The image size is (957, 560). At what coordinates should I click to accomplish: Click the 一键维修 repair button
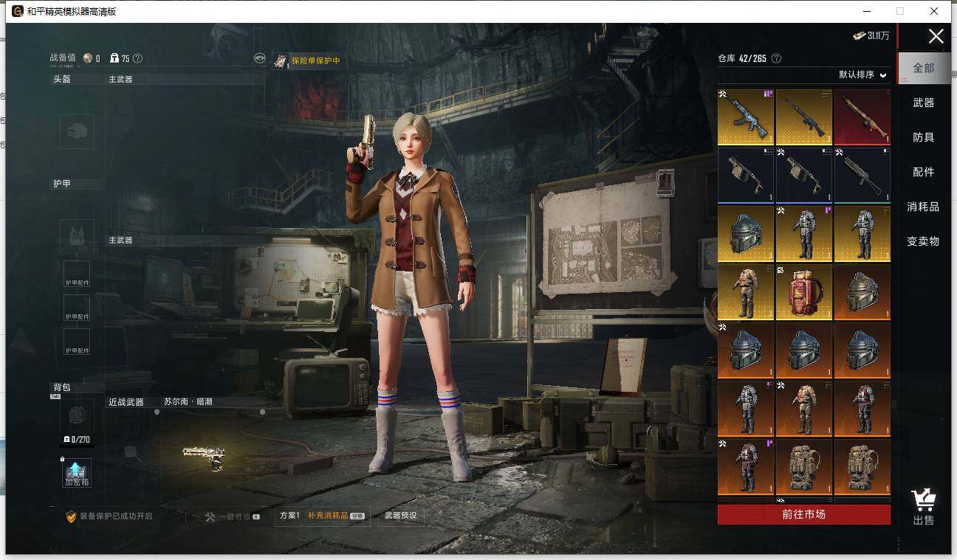click(232, 516)
